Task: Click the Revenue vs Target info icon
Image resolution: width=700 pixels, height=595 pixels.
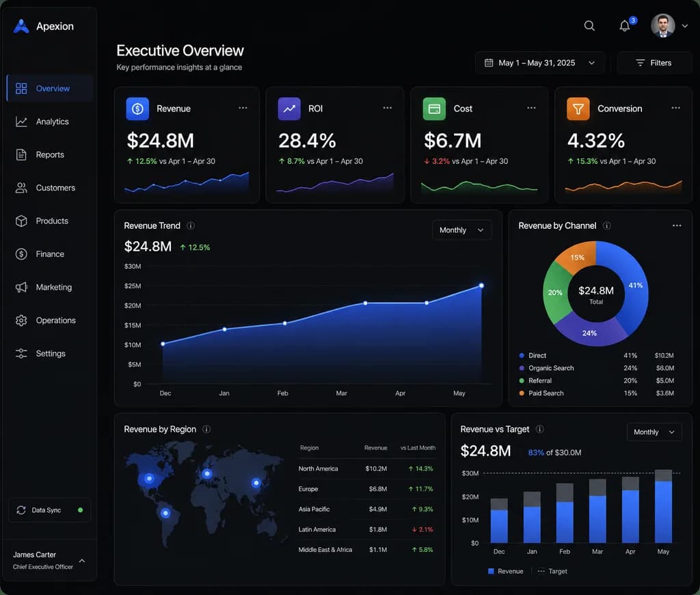Action: 540,429
